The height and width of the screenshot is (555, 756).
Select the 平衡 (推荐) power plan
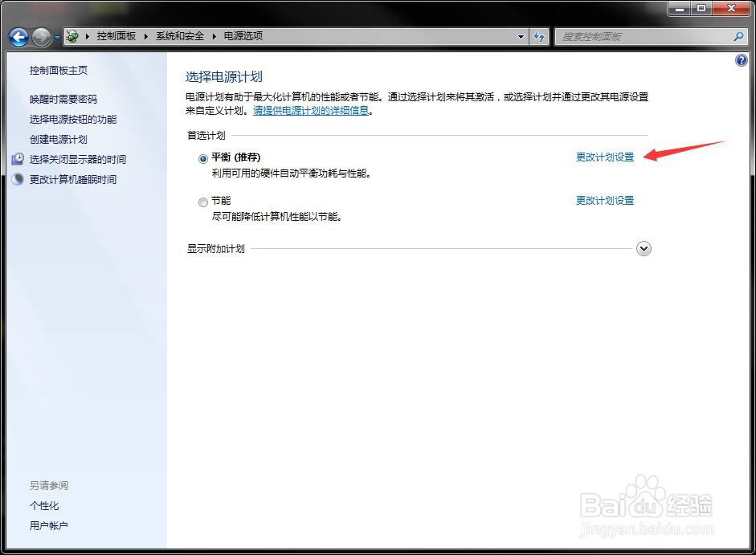[x=203, y=157]
